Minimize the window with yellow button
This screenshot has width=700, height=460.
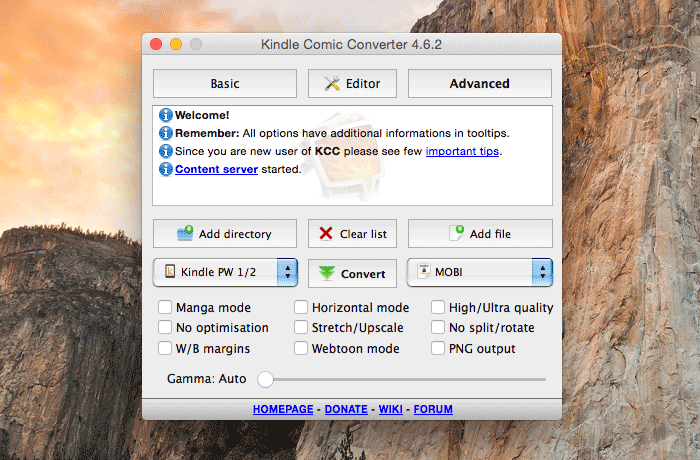point(176,44)
